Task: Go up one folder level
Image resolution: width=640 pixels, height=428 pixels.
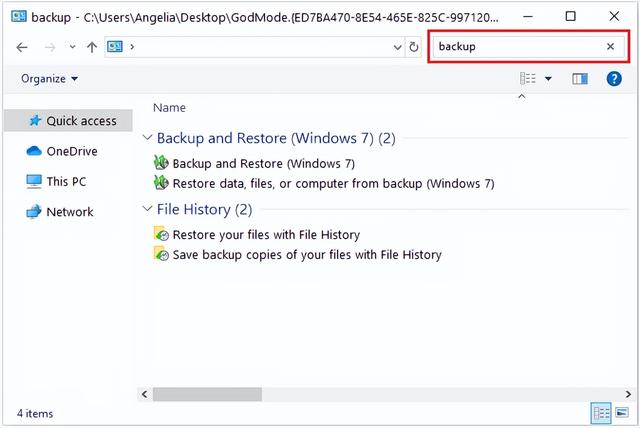Action: (92, 47)
